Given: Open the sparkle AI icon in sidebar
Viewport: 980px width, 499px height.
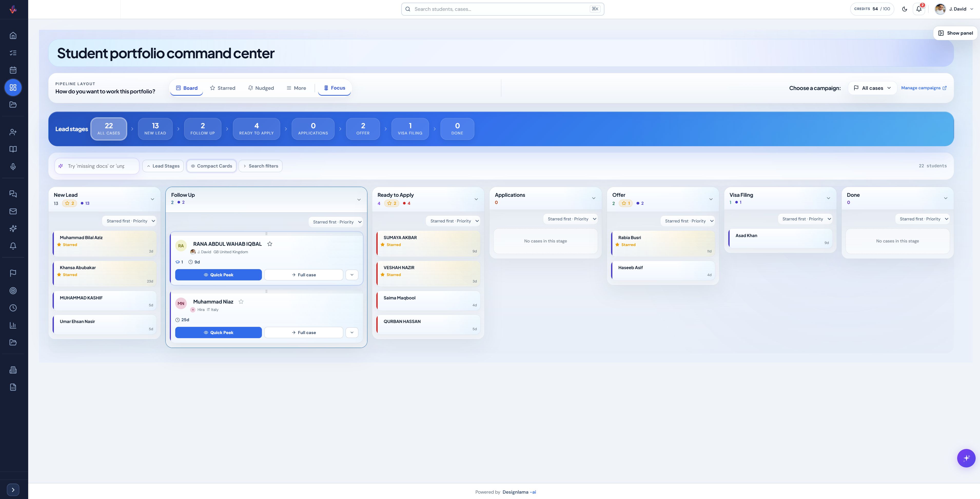Looking at the screenshot, I should pos(13,229).
